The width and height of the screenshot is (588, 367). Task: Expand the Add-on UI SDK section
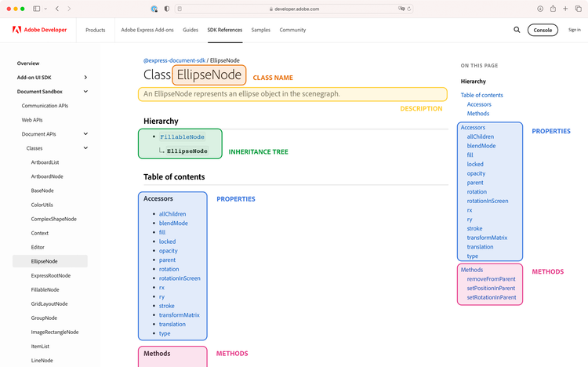click(x=85, y=77)
